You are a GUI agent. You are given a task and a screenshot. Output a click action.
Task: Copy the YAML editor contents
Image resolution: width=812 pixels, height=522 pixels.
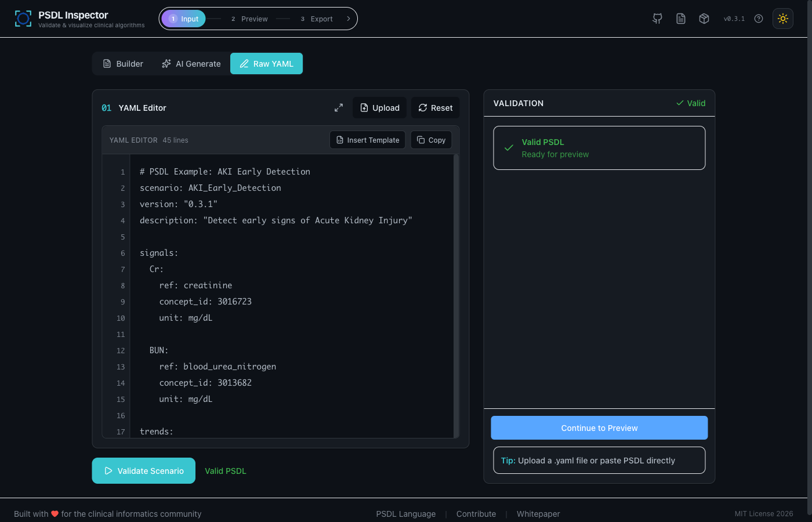pyautogui.click(x=432, y=140)
